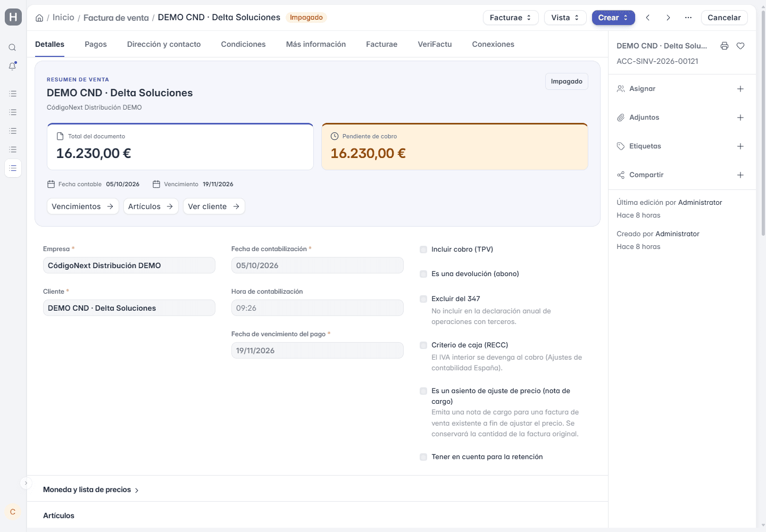Screen dimensions: 766x532
Task: Click the H app logo
Action: click(x=13, y=17)
